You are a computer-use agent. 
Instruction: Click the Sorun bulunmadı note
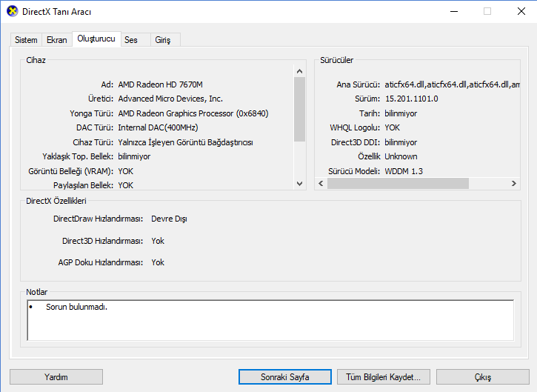(77, 307)
